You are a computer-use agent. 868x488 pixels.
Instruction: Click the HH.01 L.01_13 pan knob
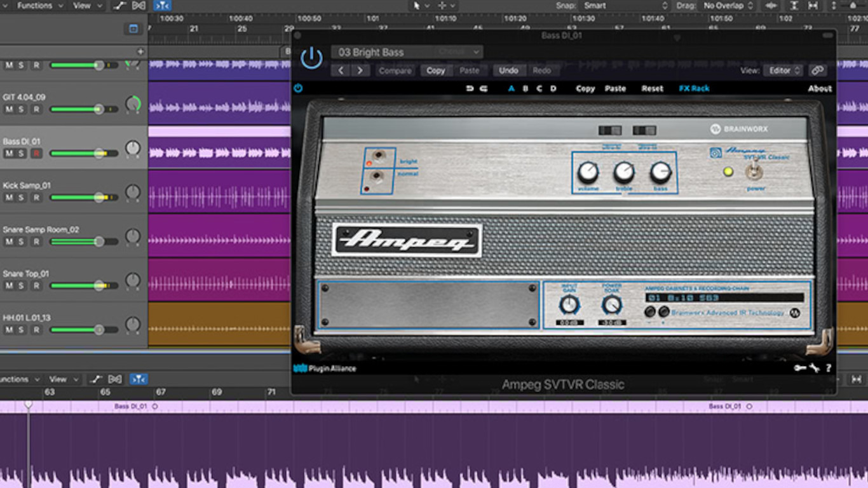[132, 325]
